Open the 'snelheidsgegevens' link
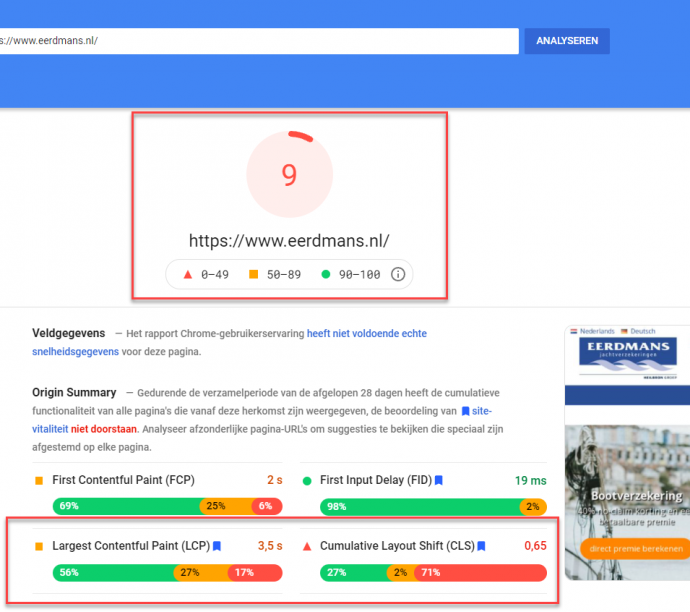Screen dimensions: 690x612 pyautogui.click(x=75, y=352)
